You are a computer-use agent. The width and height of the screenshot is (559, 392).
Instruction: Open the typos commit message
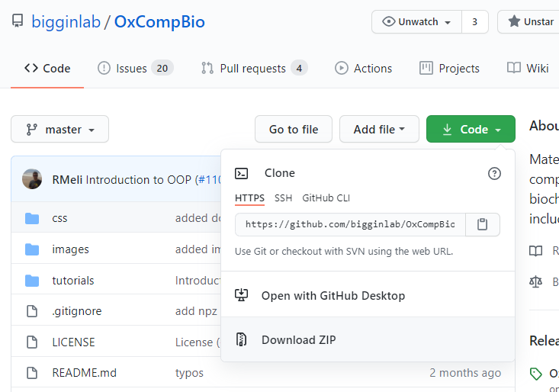point(189,373)
